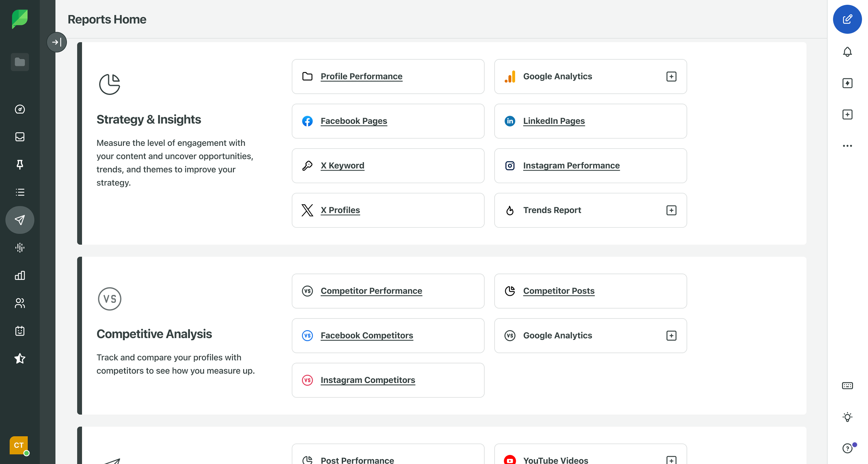Click the CT user avatar
Image resolution: width=868 pixels, height=464 pixels.
[19, 445]
